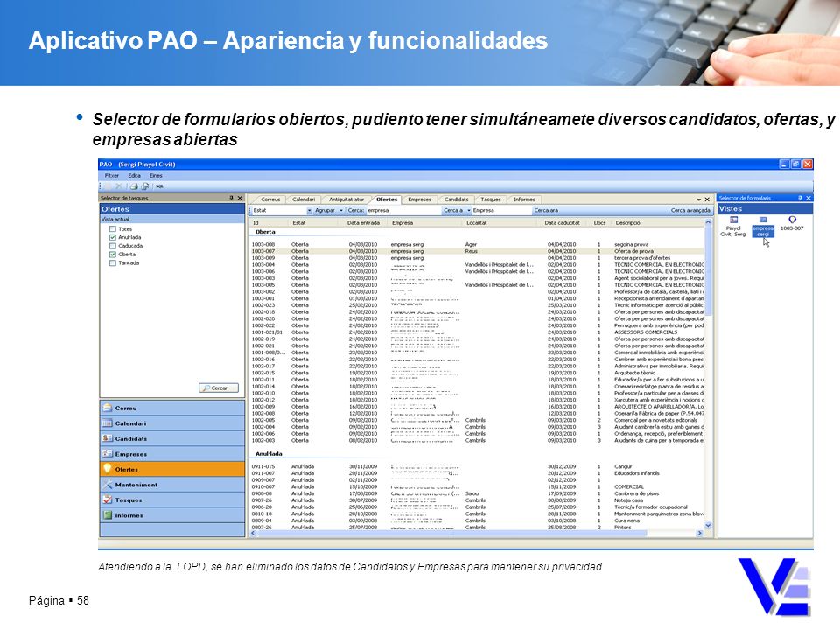Viewport: 840px width, 630px height.
Task: Check the Totes checkbox
Action: click(113, 229)
